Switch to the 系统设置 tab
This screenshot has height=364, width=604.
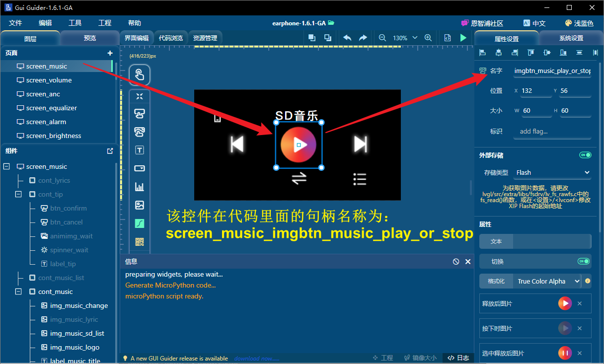[x=571, y=38]
